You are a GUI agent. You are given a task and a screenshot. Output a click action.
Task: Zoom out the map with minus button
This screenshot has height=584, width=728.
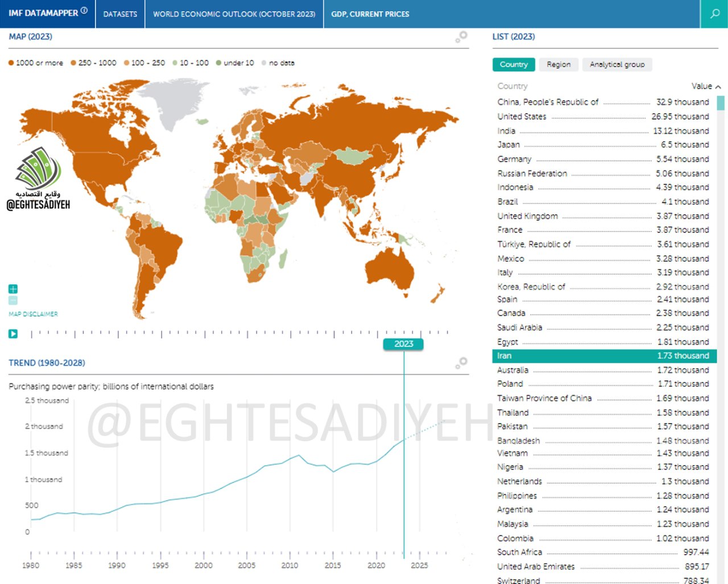click(13, 300)
